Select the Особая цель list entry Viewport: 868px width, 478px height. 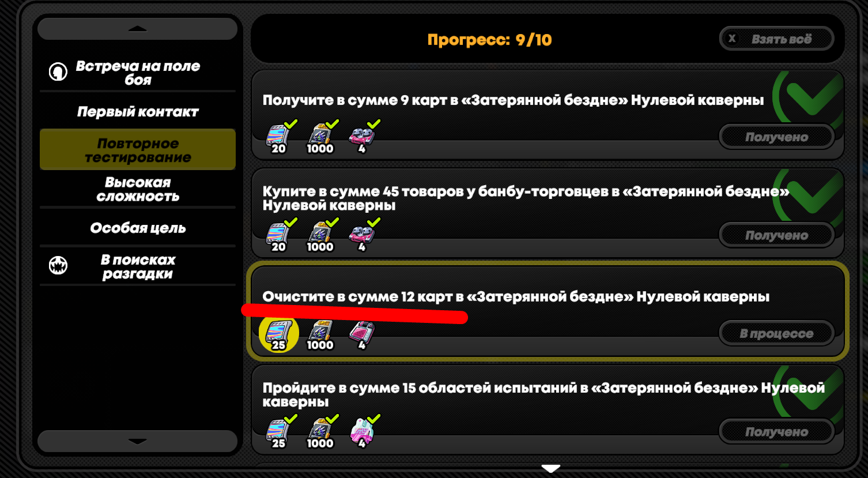pyautogui.click(x=138, y=228)
